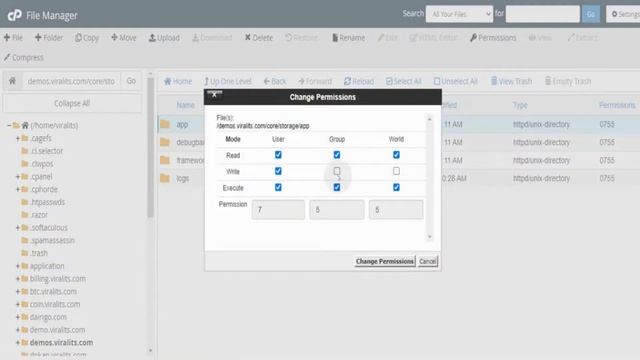The width and height of the screenshot is (640, 360).
Task: Expand the .cphorde folder node
Action: pyautogui.click(x=18, y=189)
